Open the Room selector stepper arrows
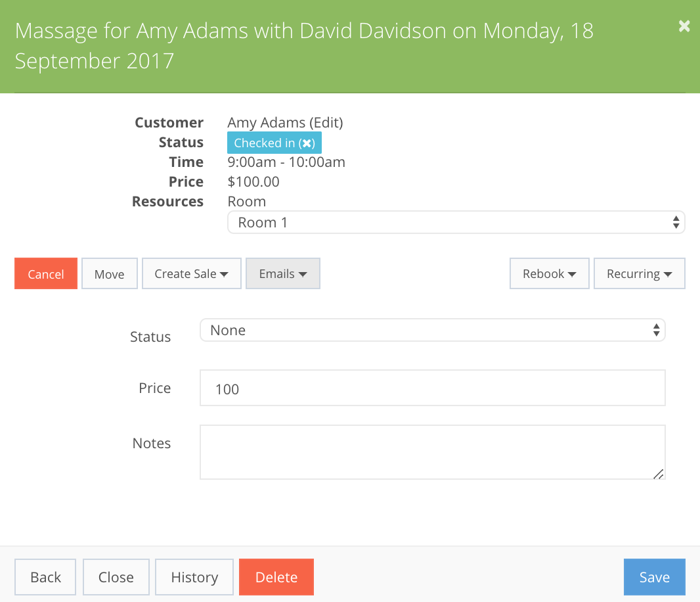Screen dimensions: 700x602 [676, 222]
